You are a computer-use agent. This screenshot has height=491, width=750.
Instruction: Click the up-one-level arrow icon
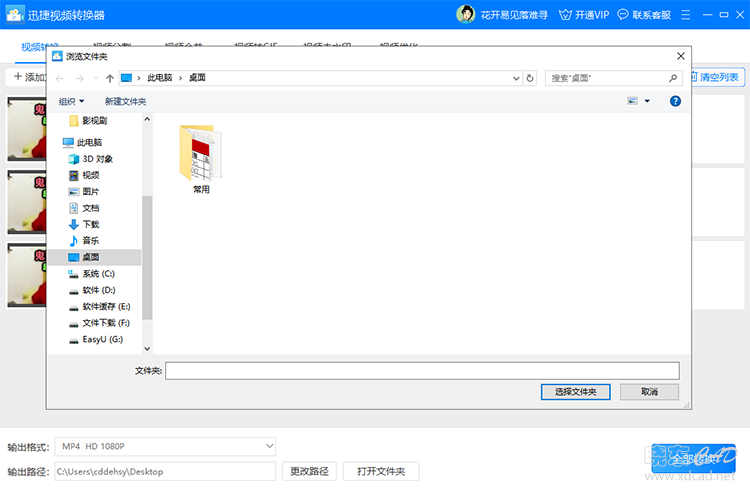(x=110, y=78)
